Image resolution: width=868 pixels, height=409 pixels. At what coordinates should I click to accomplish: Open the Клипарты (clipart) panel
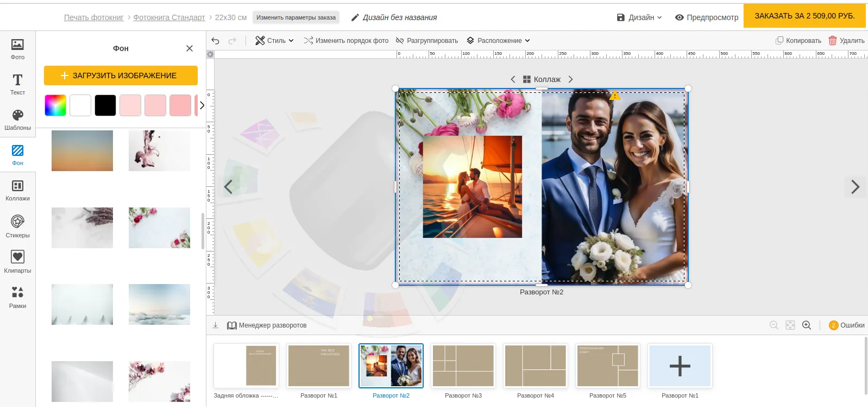(17, 261)
